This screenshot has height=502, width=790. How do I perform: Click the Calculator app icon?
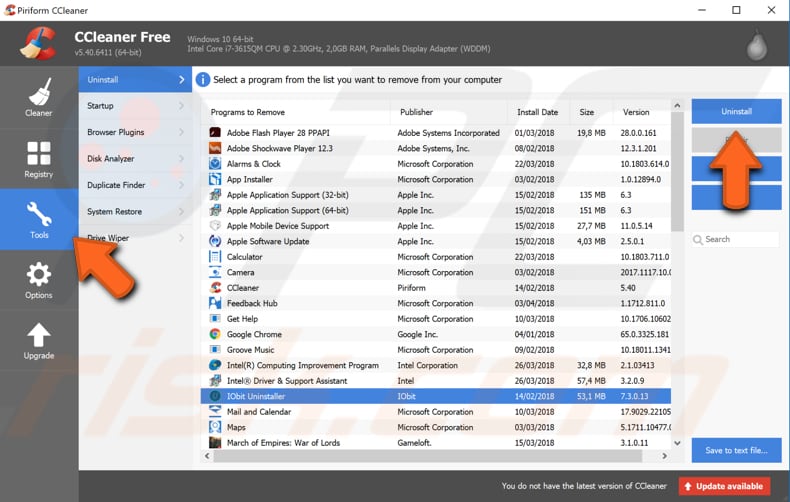(215, 257)
